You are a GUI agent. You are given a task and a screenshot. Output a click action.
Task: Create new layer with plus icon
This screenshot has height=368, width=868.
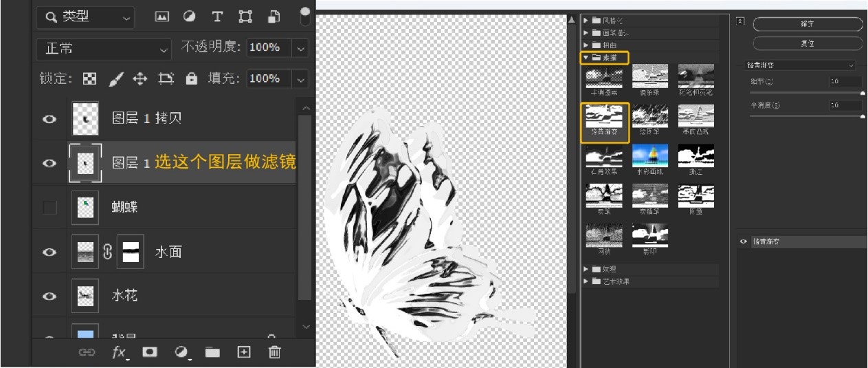click(x=243, y=352)
